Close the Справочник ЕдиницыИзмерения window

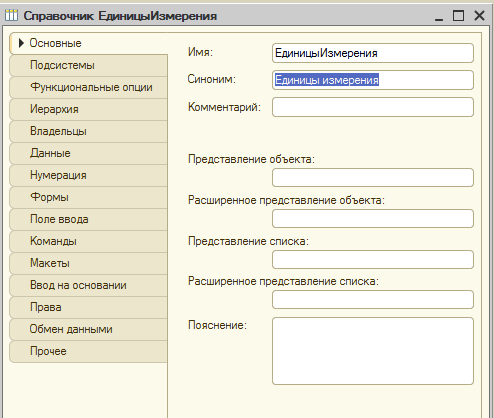(x=479, y=15)
